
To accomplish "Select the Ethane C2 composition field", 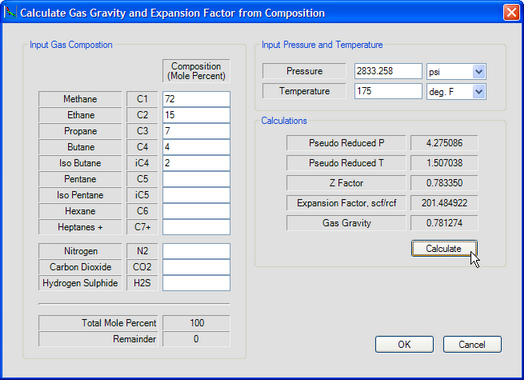I will 196,115.
